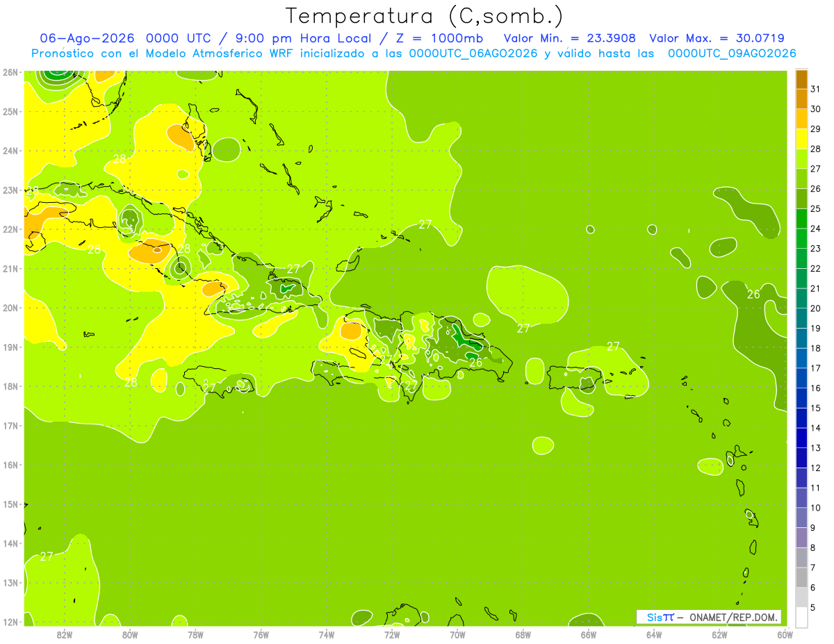Click the 24N latitude axis label
Screen dimensions: 834x644
tap(10, 151)
